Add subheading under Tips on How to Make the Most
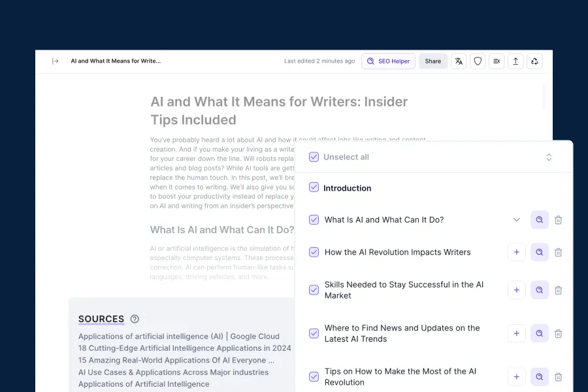The image size is (588, 392). point(516,377)
